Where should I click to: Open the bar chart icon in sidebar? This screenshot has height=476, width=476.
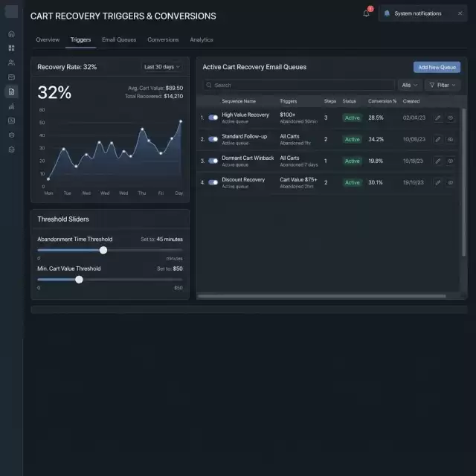pyautogui.click(x=12, y=106)
